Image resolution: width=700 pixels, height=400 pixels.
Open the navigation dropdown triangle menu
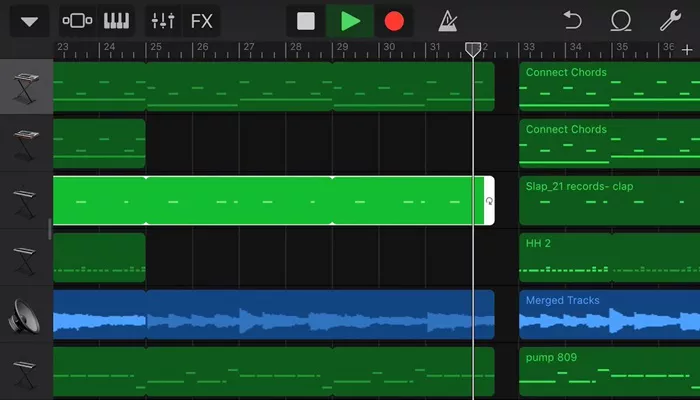point(29,21)
